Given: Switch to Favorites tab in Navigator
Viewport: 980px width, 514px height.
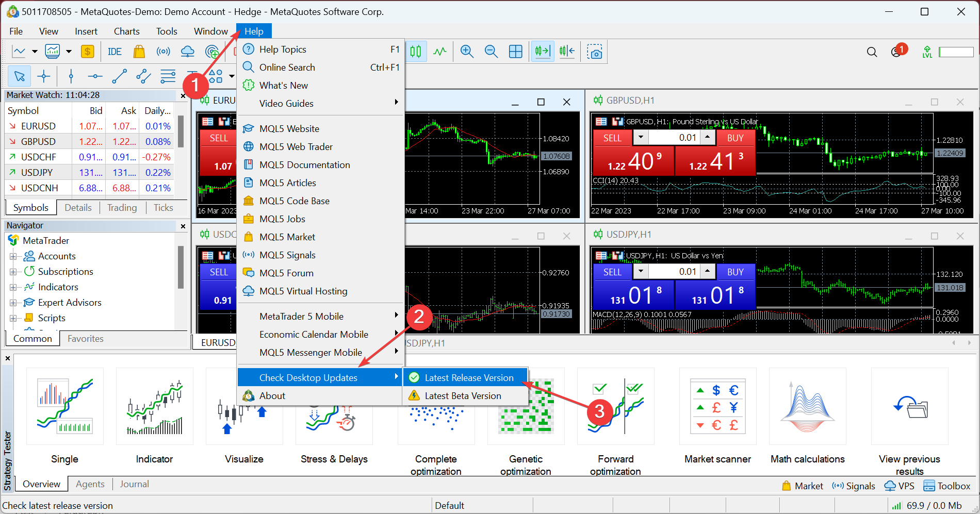Looking at the screenshot, I should (86, 339).
